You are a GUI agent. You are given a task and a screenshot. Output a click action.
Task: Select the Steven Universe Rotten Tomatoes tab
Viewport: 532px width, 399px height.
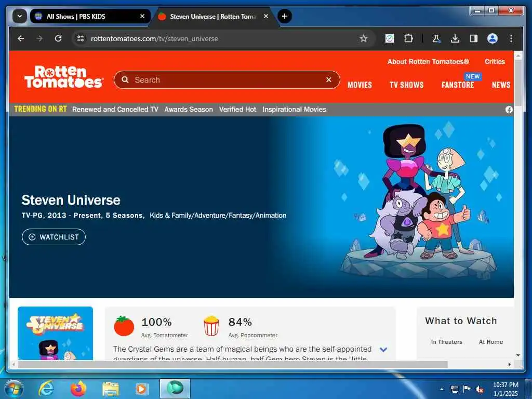(x=213, y=16)
